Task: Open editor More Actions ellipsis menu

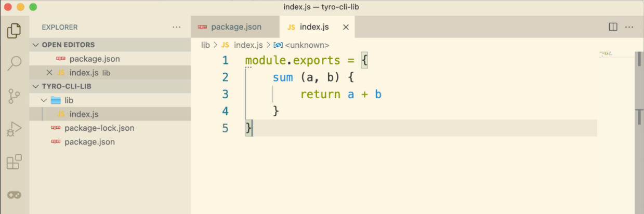Action: pyautogui.click(x=629, y=27)
